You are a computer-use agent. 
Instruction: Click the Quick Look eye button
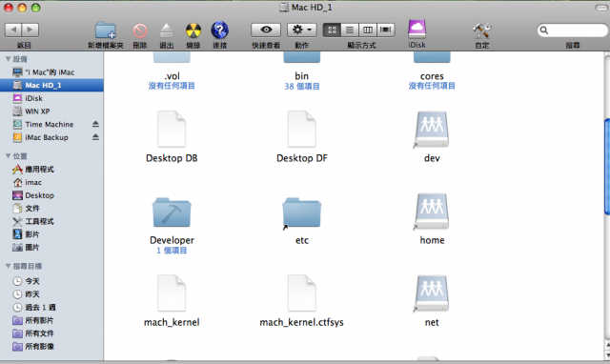[266, 30]
